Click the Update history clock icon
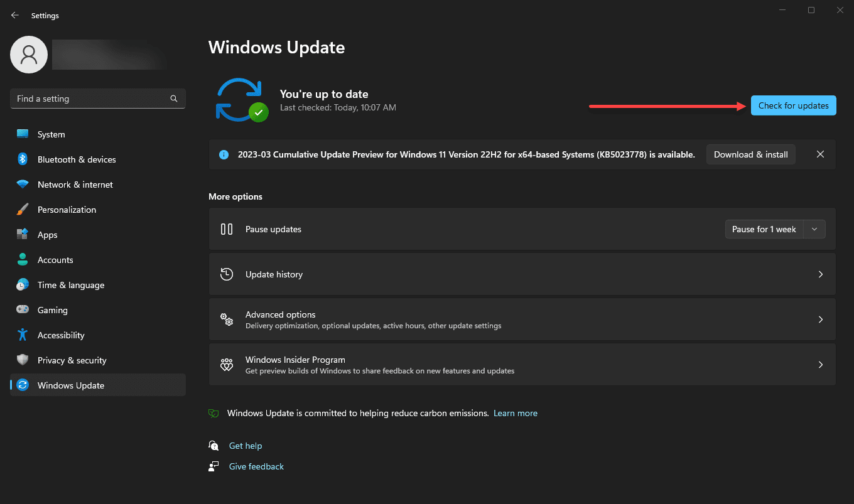854x504 pixels. pos(227,274)
